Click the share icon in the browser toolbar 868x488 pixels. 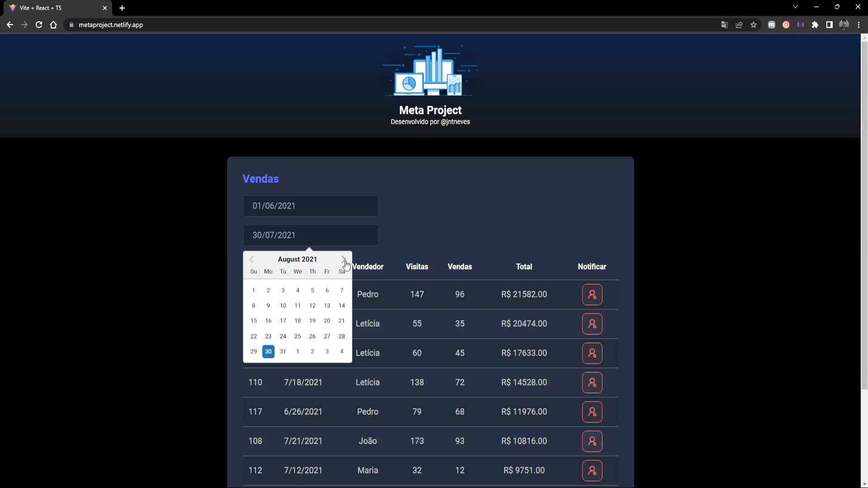(x=739, y=25)
